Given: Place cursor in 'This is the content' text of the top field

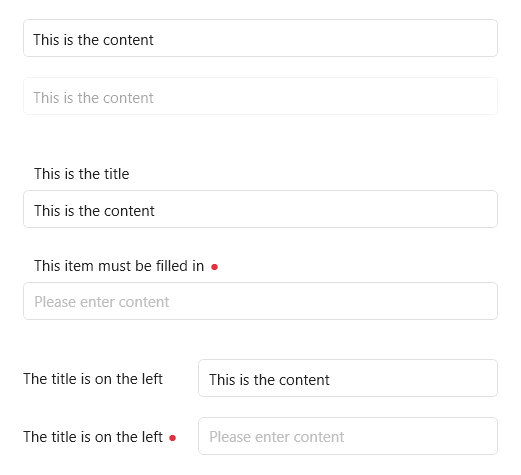Looking at the screenshot, I should [93, 40].
